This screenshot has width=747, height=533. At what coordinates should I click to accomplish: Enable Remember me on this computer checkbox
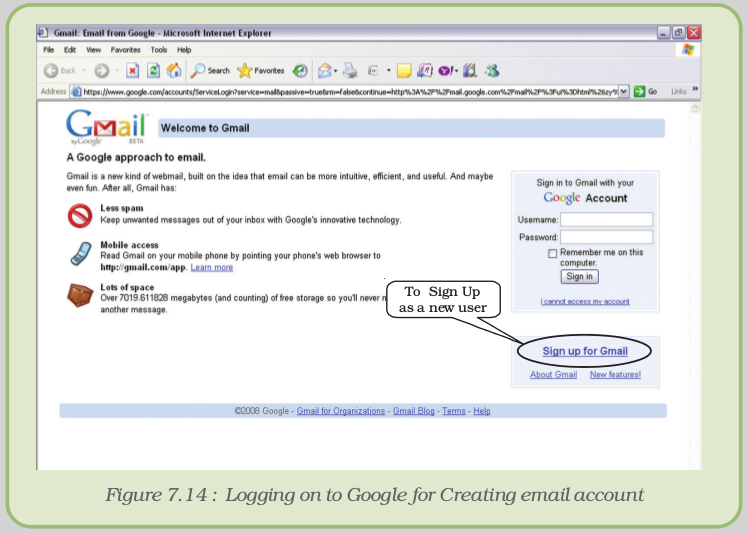(x=552, y=253)
